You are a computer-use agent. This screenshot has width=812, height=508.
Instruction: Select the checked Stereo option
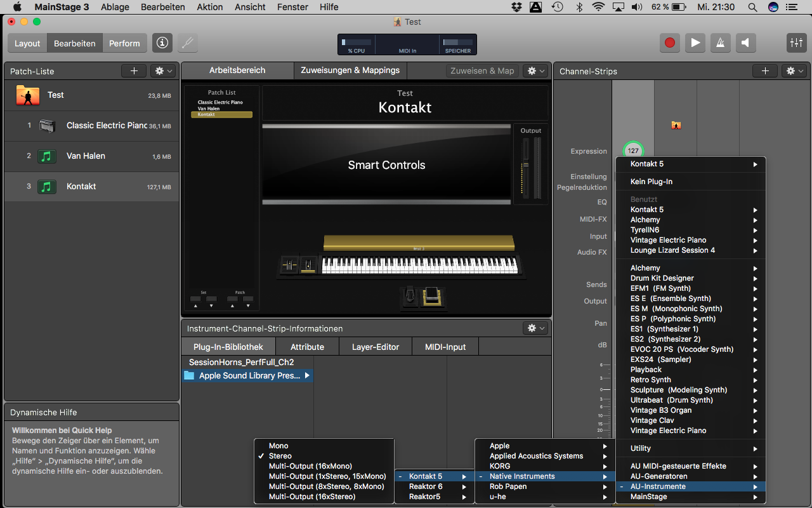tap(324, 456)
